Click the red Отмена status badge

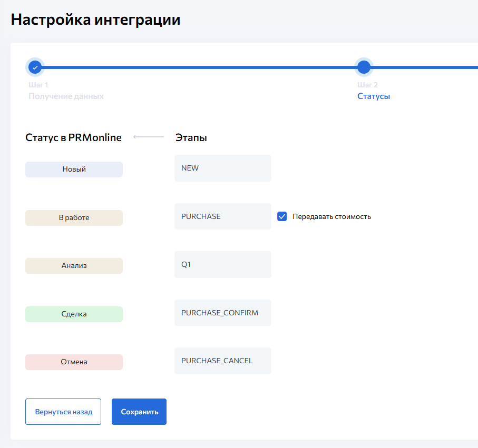tap(74, 362)
